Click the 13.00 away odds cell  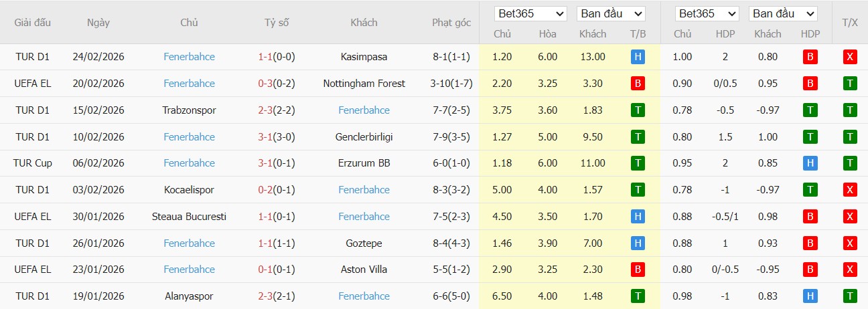point(593,57)
